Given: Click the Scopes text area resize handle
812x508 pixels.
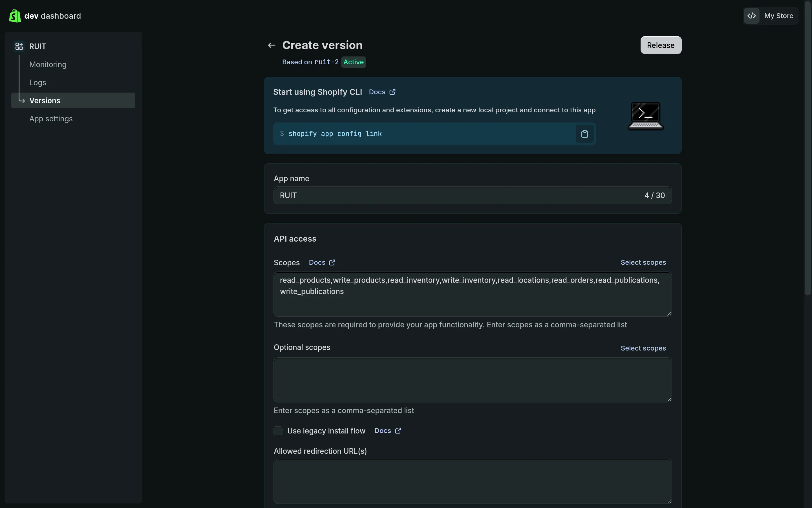Looking at the screenshot, I should [669, 314].
